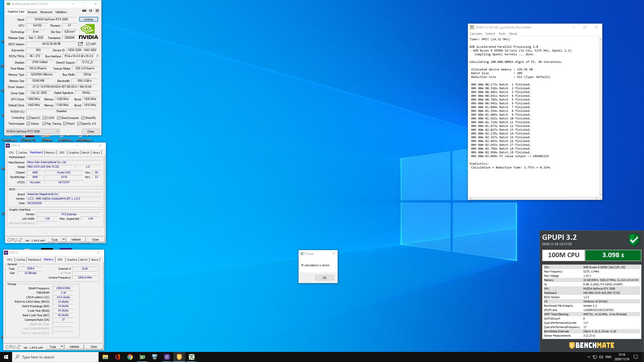Click the network tray icon
The height and width of the screenshot is (362, 644).
click(x=595, y=357)
